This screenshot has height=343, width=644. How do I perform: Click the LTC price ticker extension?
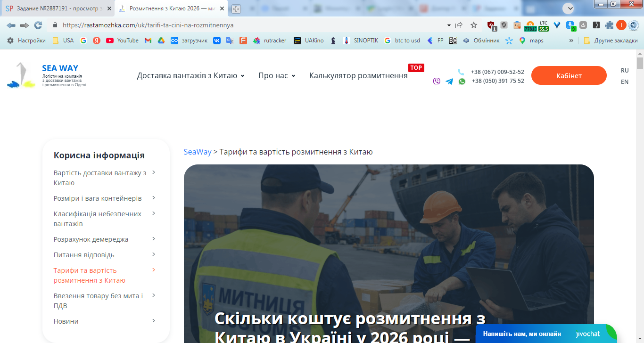pyautogui.click(x=544, y=25)
